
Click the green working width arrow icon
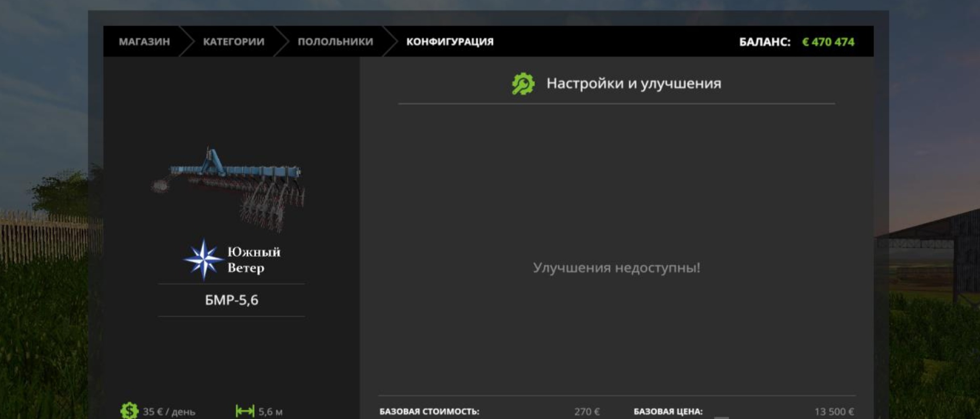point(245,411)
